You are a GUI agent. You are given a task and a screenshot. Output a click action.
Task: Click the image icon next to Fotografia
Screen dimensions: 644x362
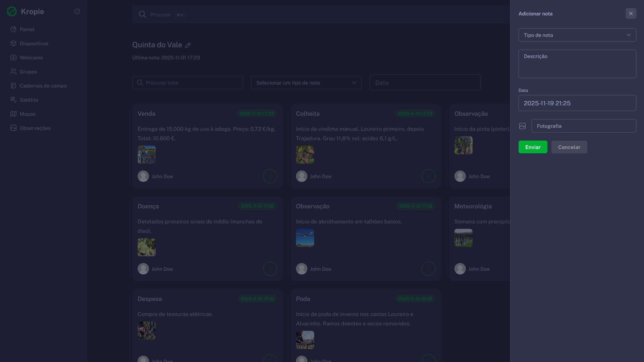click(x=522, y=126)
